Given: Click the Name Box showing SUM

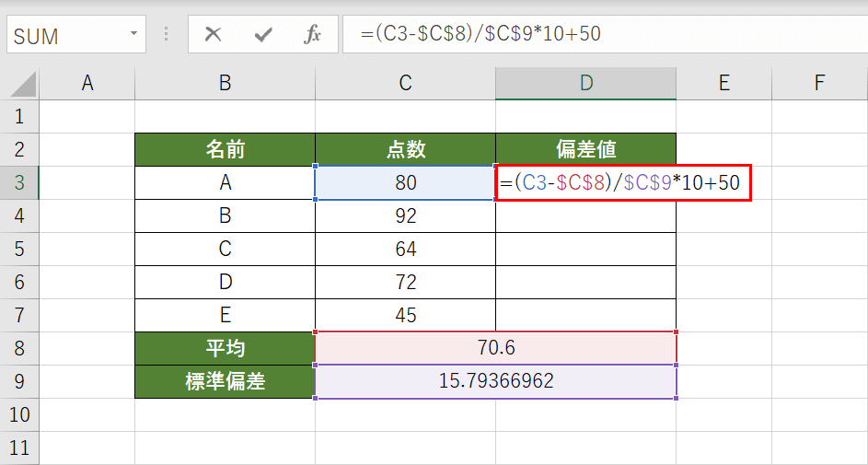Looking at the screenshot, I should (64, 35).
